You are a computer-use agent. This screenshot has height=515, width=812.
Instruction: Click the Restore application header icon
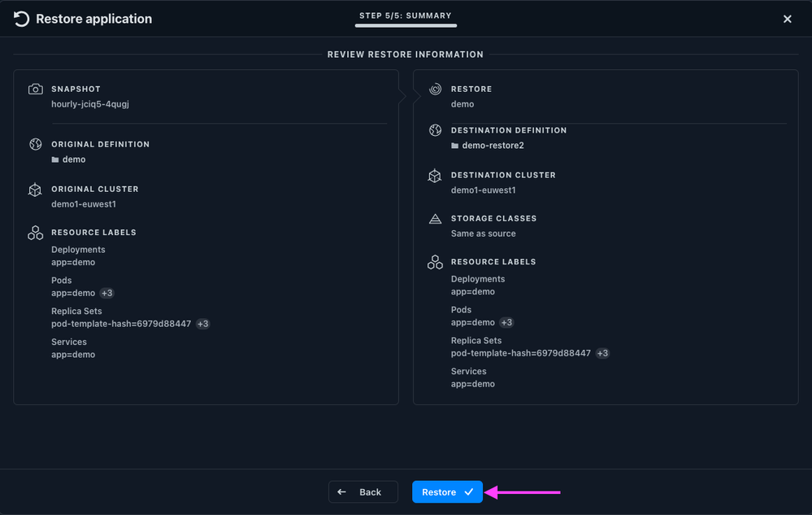(x=21, y=20)
